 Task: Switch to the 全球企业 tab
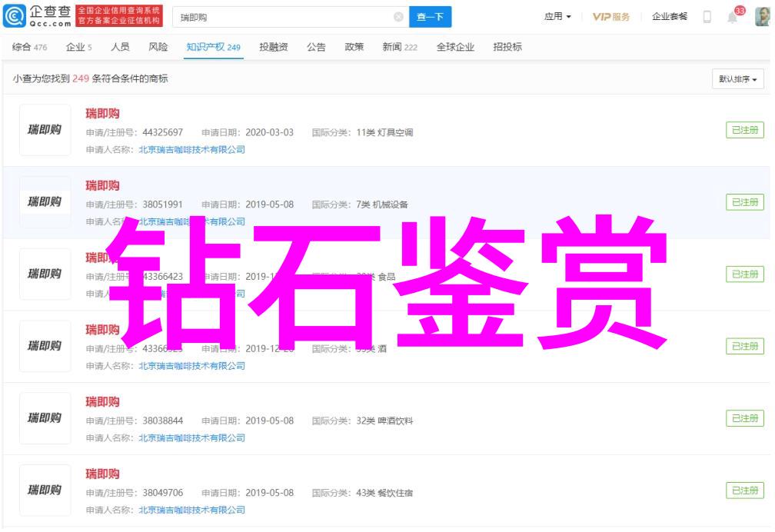point(455,47)
